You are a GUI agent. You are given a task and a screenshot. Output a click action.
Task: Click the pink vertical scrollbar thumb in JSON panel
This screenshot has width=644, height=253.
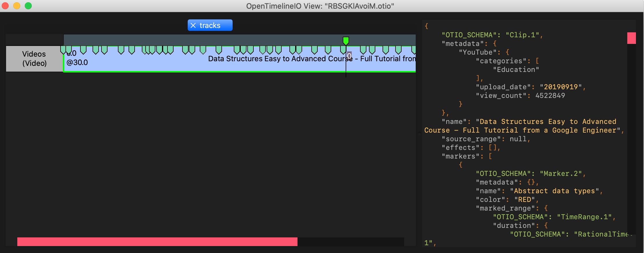pos(631,38)
